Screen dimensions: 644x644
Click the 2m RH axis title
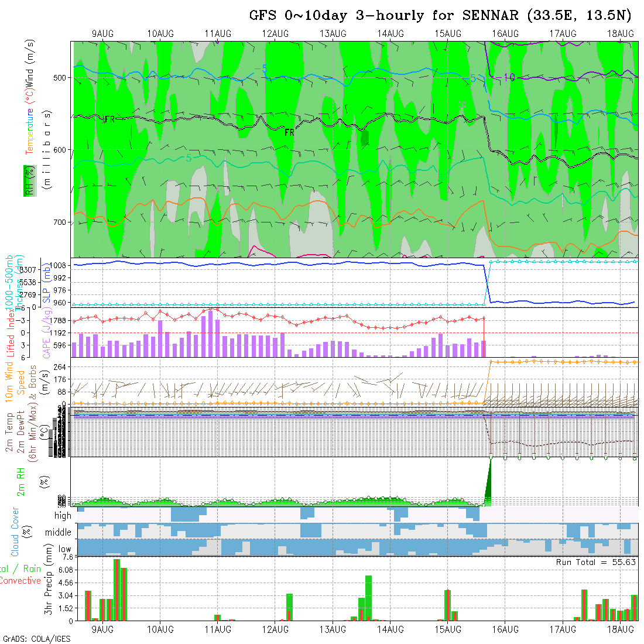point(20,482)
